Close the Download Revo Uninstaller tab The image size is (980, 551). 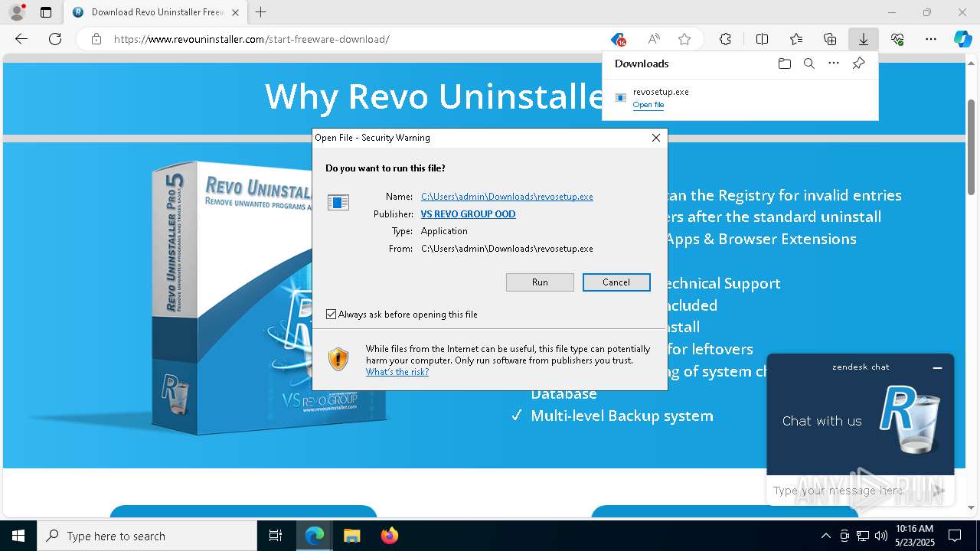pyautogui.click(x=235, y=12)
